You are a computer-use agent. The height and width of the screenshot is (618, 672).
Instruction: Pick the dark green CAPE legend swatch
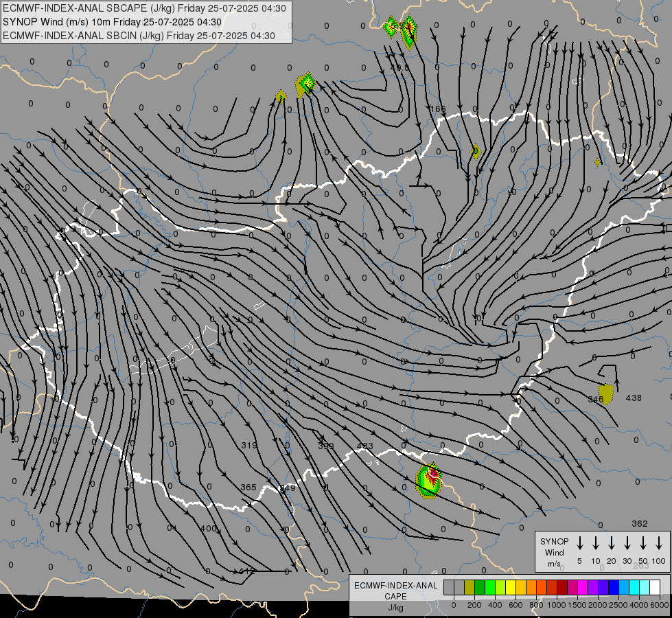[x=480, y=587]
